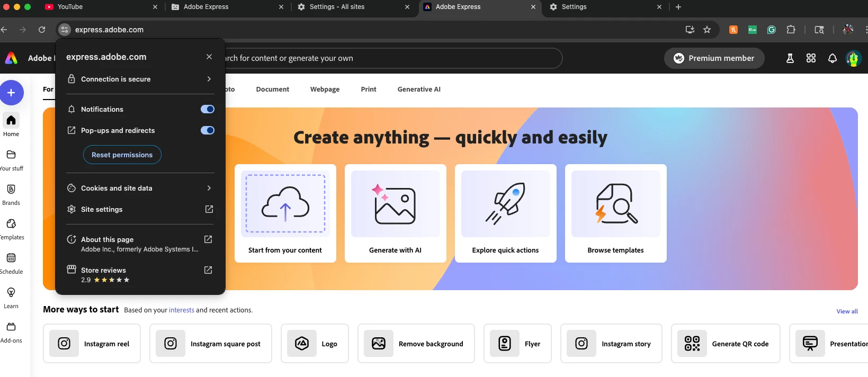
Task: Click Reset permissions button
Action: 122,155
